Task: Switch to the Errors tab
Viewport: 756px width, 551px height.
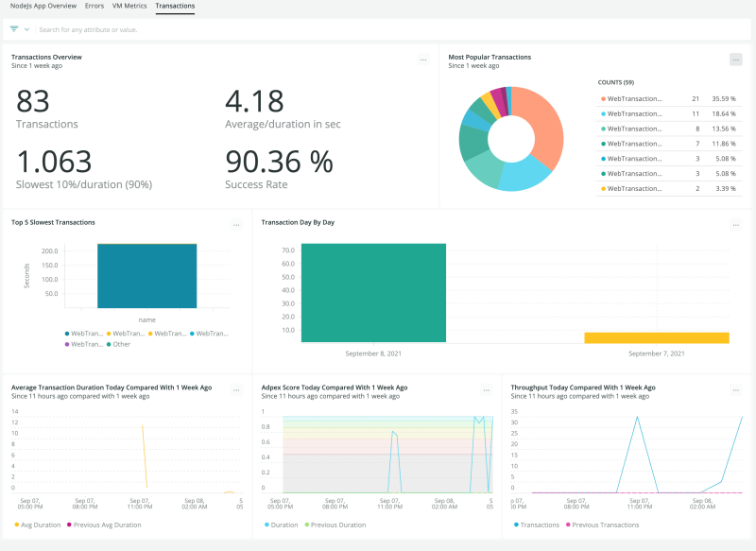Action: click(x=94, y=6)
